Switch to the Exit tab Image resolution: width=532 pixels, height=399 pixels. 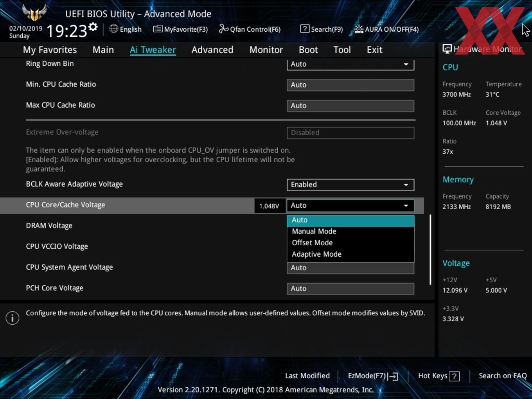click(x=374, y=50)
